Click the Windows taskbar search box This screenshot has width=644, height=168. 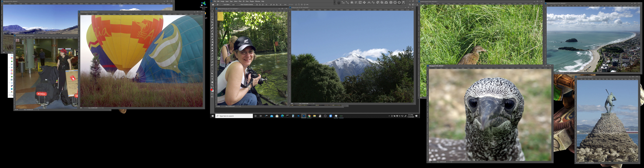coord(234,116)
